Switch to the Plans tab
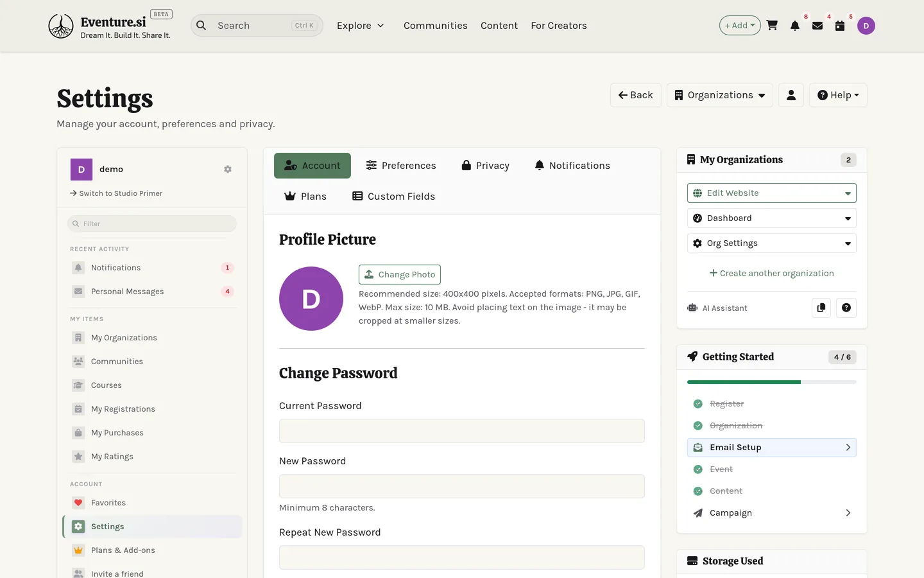The height and width of the screenshot is (578, 924). tap(305, 197)
